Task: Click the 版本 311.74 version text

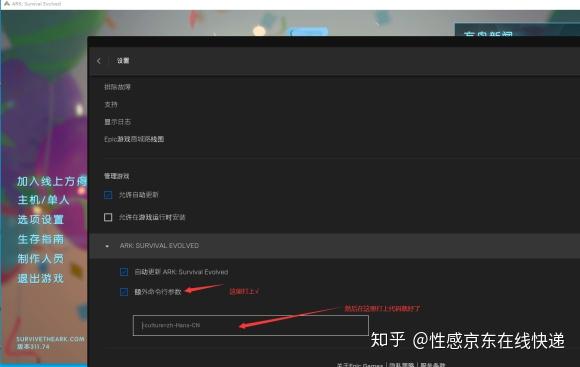Action: (x=33, y=347)
